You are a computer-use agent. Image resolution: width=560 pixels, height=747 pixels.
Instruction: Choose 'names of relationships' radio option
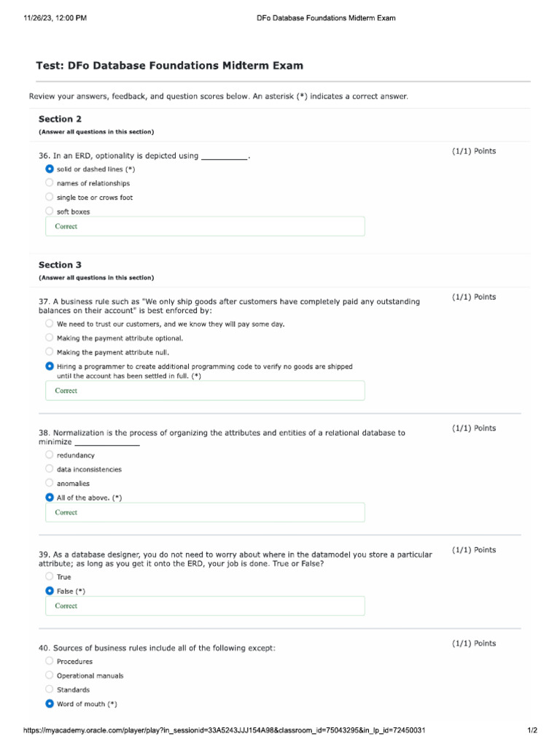[x=50, y=182]
